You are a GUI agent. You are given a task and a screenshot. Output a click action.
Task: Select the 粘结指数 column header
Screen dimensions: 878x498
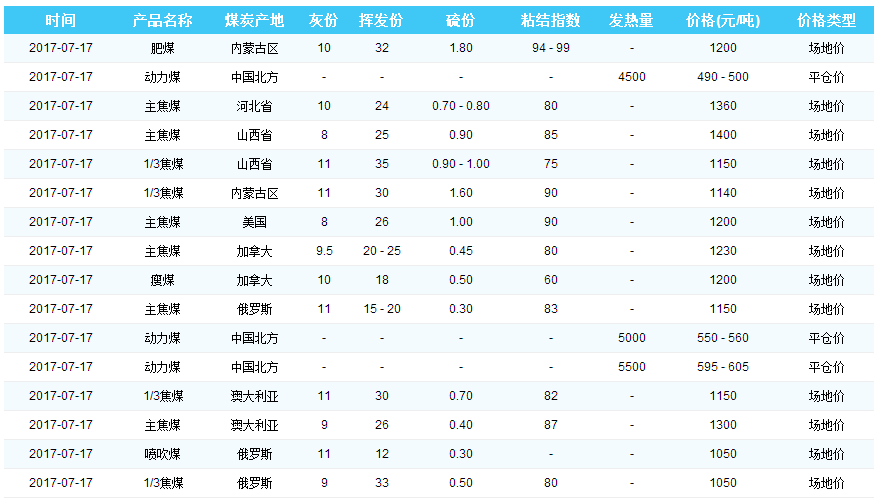click(550, 20)
